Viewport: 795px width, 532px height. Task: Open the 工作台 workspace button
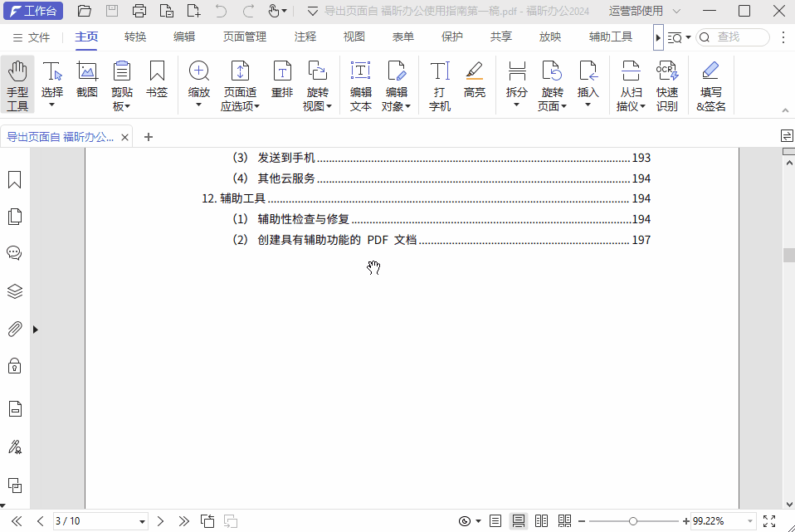[x=34, y=11]
